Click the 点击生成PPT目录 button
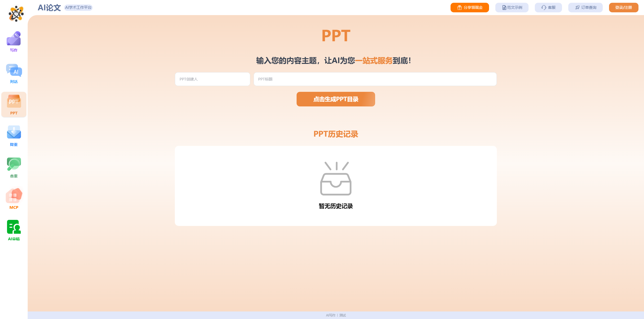Viewport: 644px width, 319px height. [336, 99]
